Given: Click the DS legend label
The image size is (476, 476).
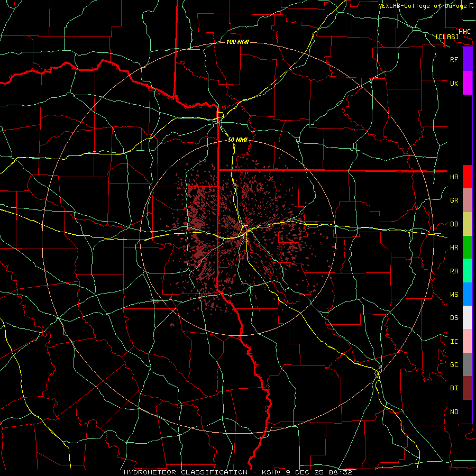Looking at the screenshot, I should (x=454, y=318).
